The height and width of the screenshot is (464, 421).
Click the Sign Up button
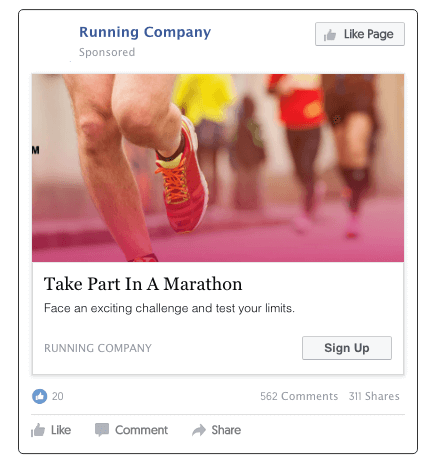347,348
